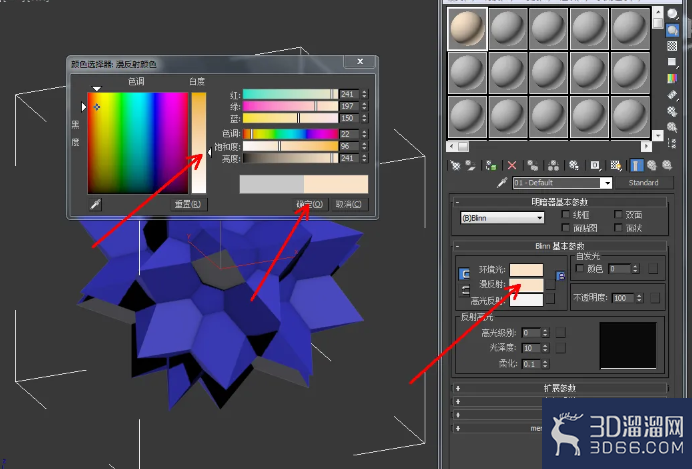
Task: Close the 颜色选择器 dialog
Action: click(x=360, y=61)
